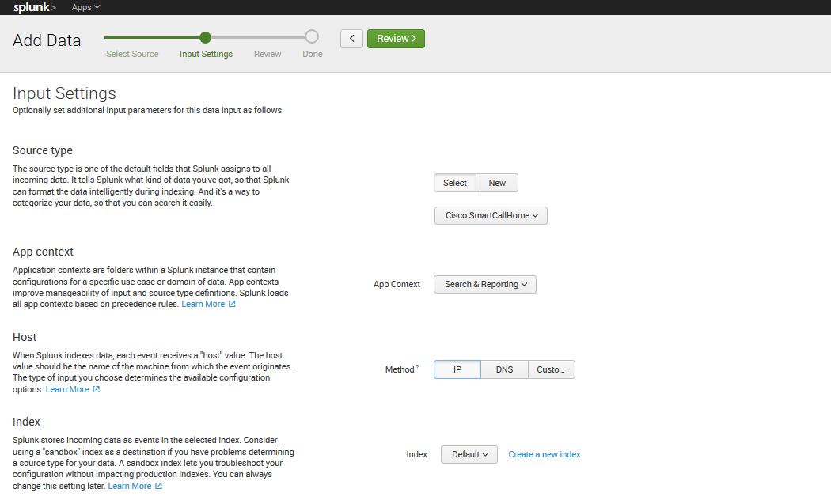The image size is (831, 504).
Task: Click the Index section heading
Action: [26, 422]
